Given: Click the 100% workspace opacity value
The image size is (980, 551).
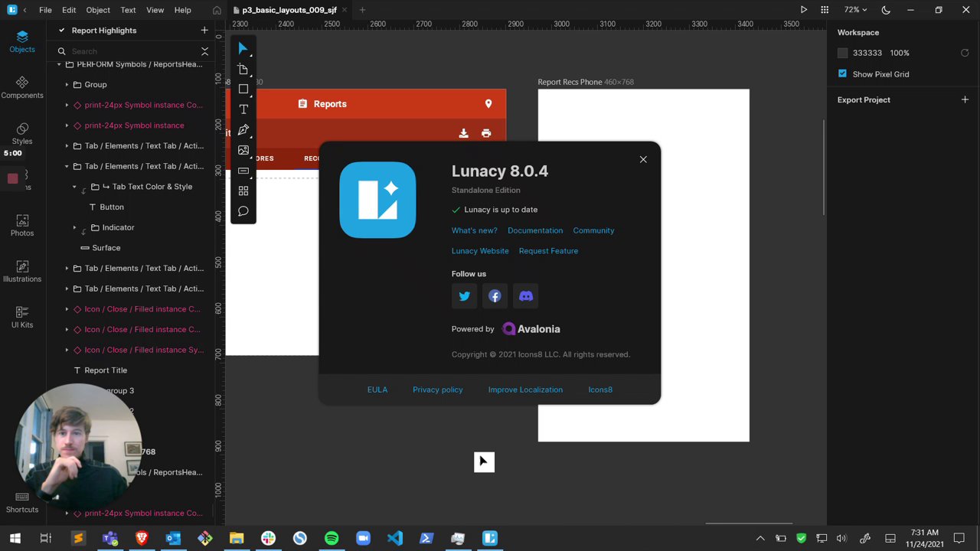Looking at the screenshot, I should (x=900, y=53).
